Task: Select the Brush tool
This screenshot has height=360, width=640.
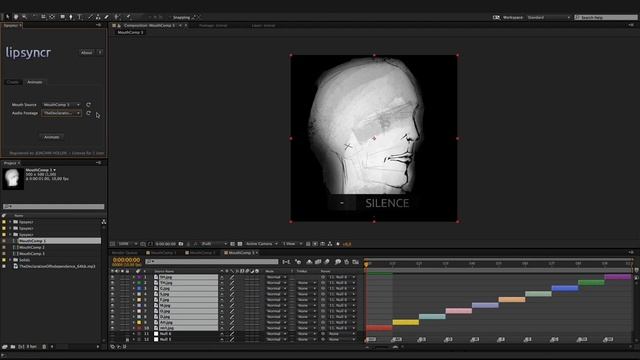Action: point(90,17)
